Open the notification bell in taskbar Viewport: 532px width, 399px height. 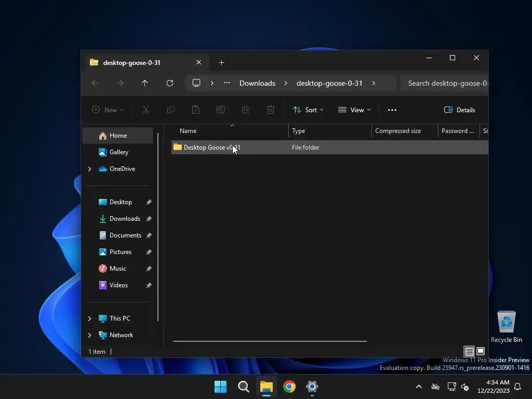coord(518,387)
